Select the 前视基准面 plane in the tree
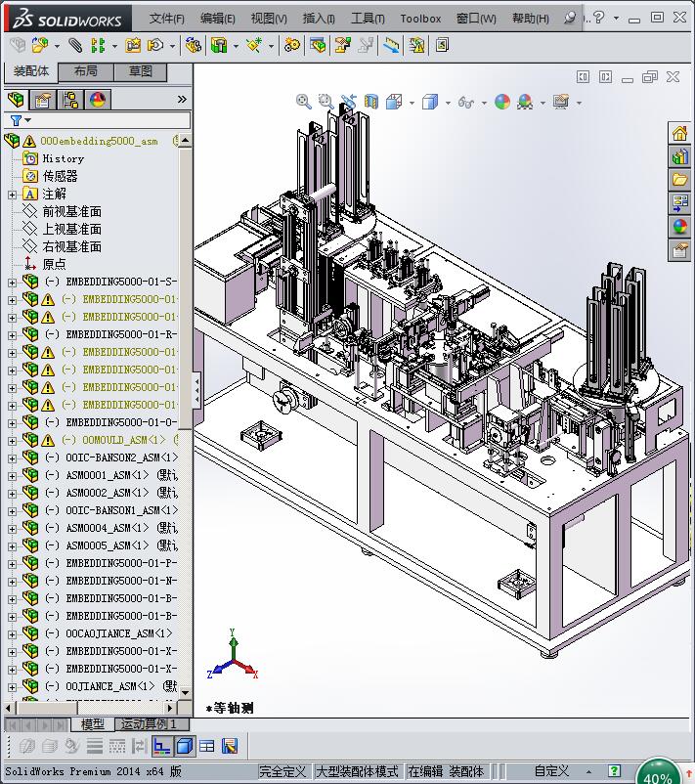 click(x=71, y=211)
